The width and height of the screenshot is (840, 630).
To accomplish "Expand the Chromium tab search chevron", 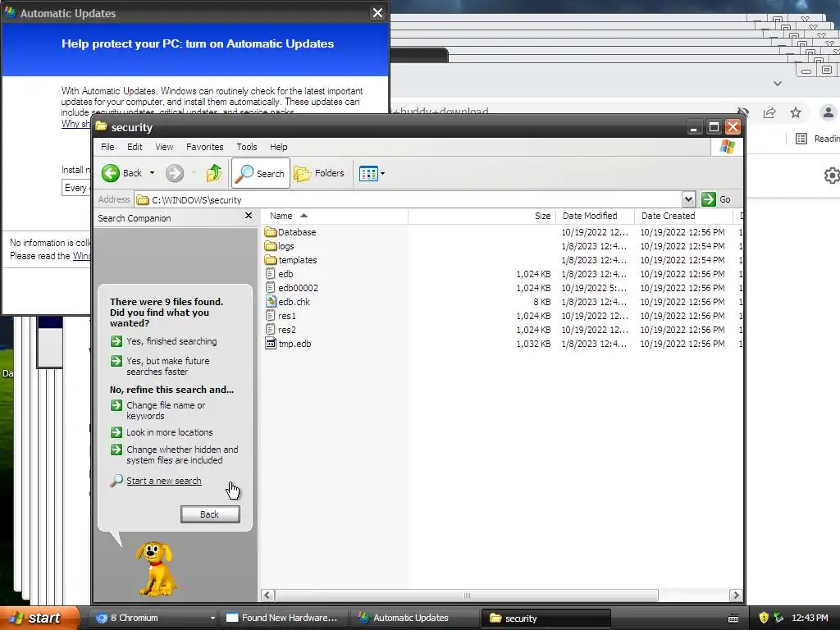I will 778,84.
